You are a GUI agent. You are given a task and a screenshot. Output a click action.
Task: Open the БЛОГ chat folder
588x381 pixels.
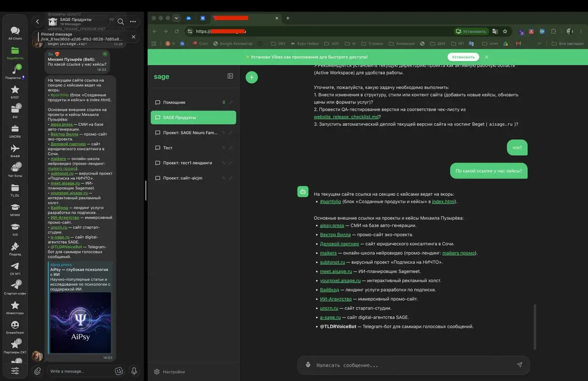15,92
